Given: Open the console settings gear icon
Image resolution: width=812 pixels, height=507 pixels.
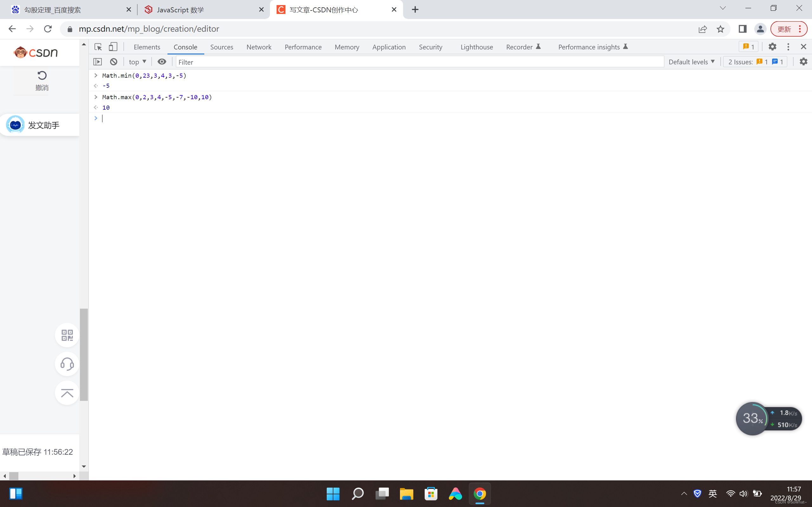Looking at the screenshot, I should tap(803, 62).
